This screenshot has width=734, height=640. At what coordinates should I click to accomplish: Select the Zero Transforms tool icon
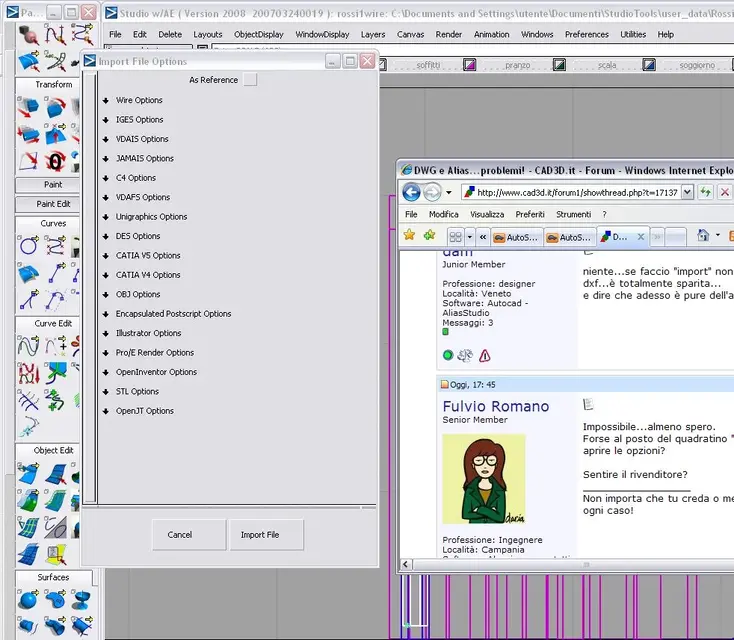(56, 161)
